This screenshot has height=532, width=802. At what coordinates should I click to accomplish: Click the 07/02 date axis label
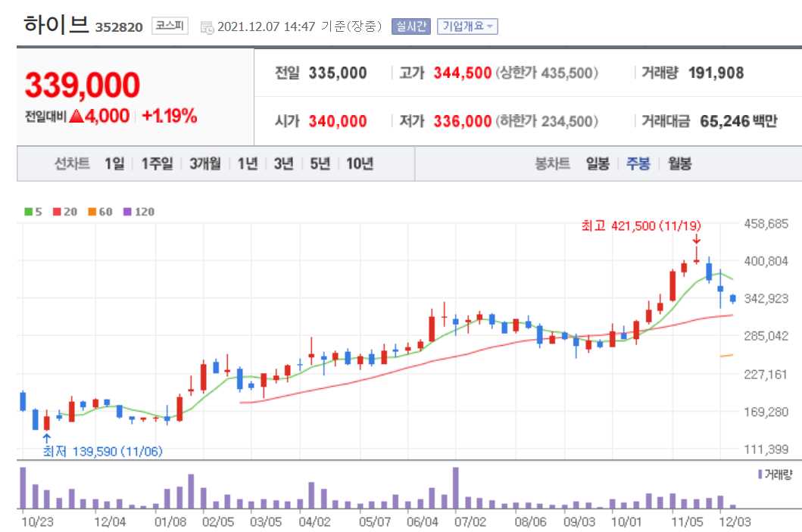tap(470, 521)
